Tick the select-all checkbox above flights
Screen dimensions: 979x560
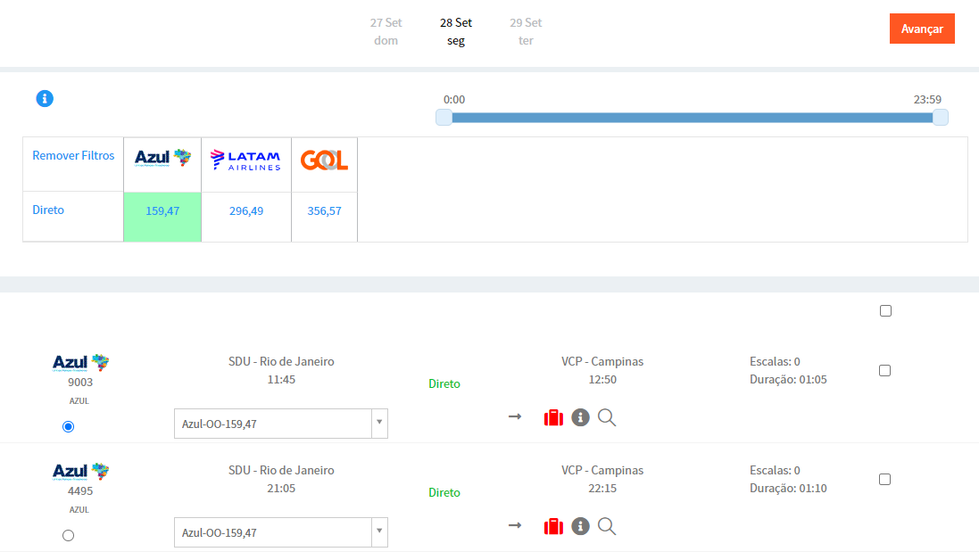coord(885,310)
